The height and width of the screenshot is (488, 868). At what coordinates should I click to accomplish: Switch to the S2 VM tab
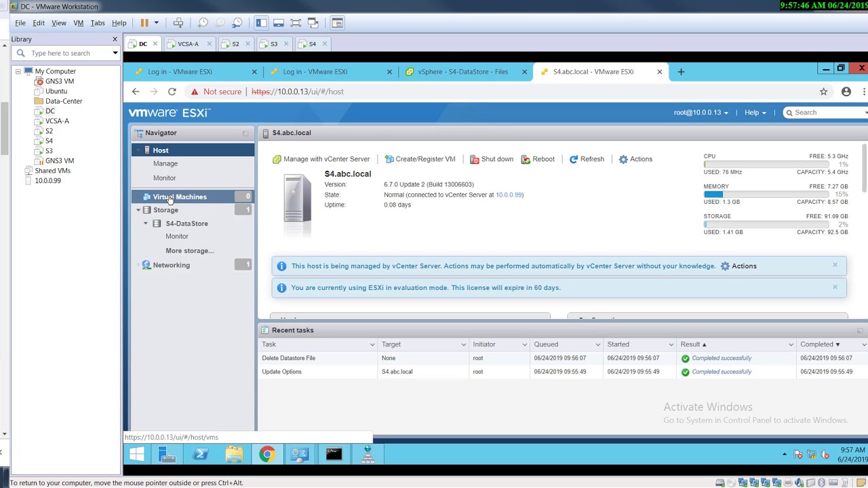pyautogui.click(x=235, y=44)
